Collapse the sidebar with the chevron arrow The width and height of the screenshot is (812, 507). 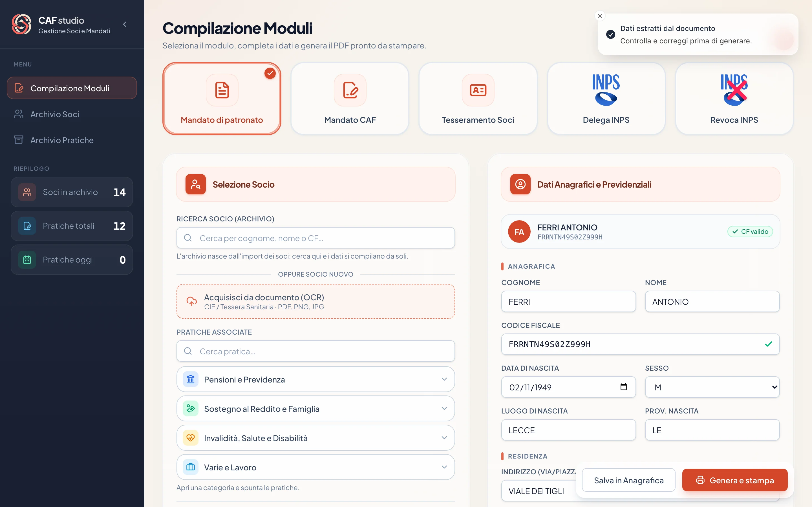[x=125, y=24]
